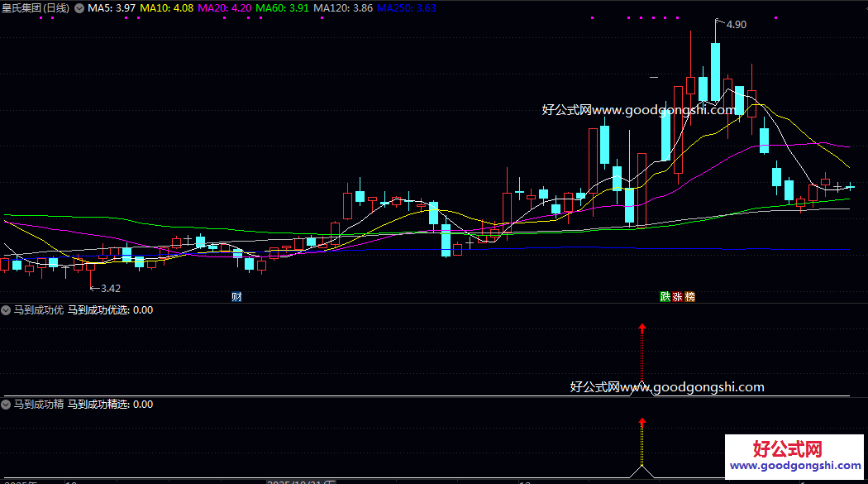Select the MA5 moving average label
The height and width of the screenshot is (484, 868).
tap(112, 8)
